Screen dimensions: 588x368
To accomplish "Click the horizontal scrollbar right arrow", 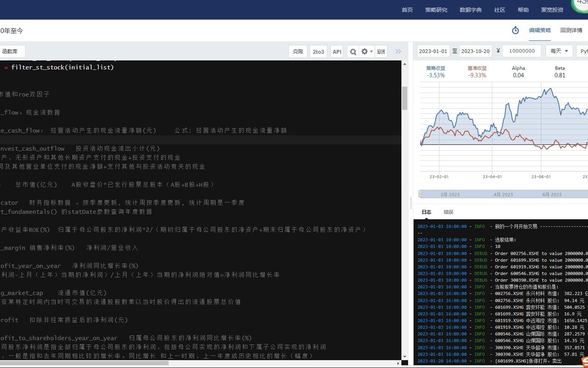I will [x=399, y=363].
